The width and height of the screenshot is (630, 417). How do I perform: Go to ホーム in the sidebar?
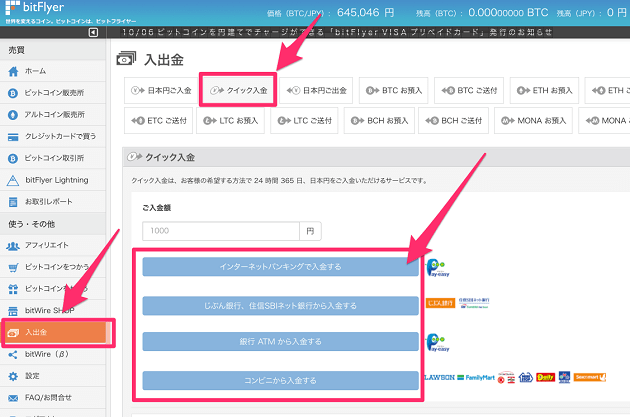click(x=53, y=72)
